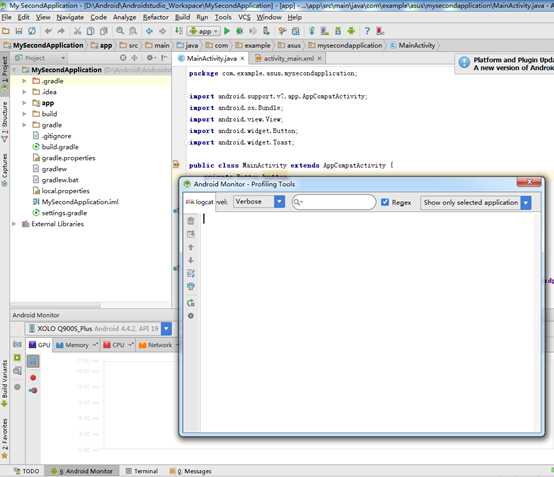554x477 pixels.
Task: Click the Debug app bug icon
Action: [x=240, y=31]
